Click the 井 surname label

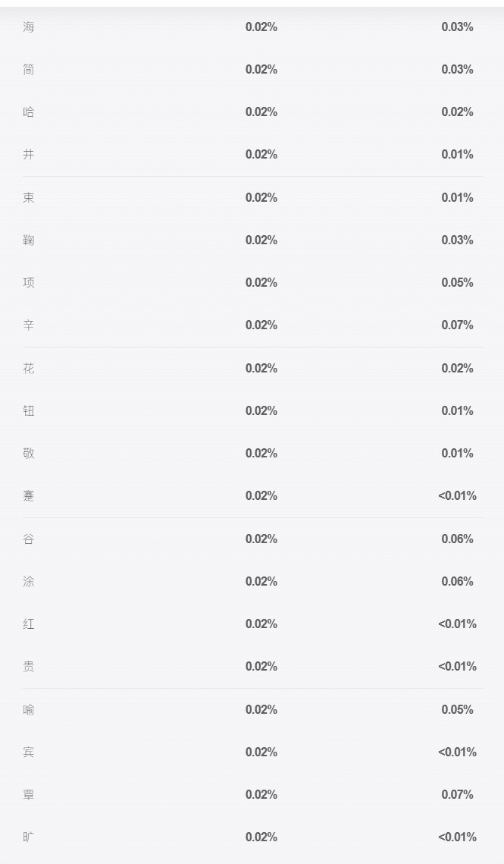tap(29, 154)
